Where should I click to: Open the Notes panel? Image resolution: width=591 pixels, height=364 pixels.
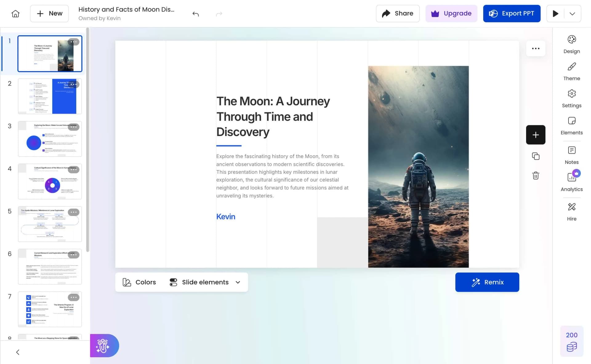pos(572,155)
